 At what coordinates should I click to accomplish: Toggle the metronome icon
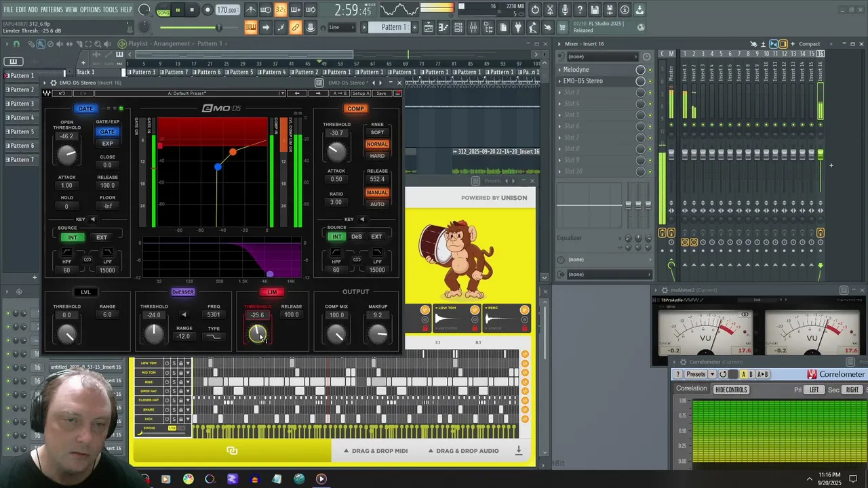click(x=251, y=10)
